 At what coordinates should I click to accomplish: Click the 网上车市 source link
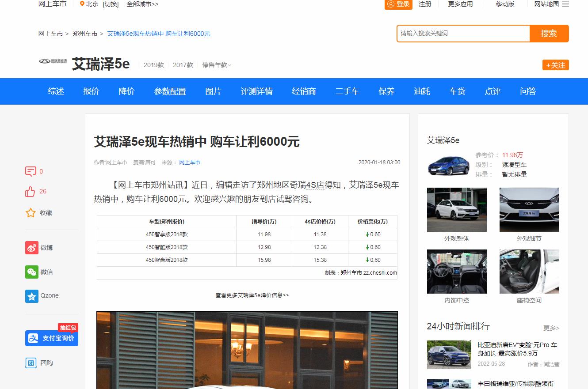click(190, 162)
